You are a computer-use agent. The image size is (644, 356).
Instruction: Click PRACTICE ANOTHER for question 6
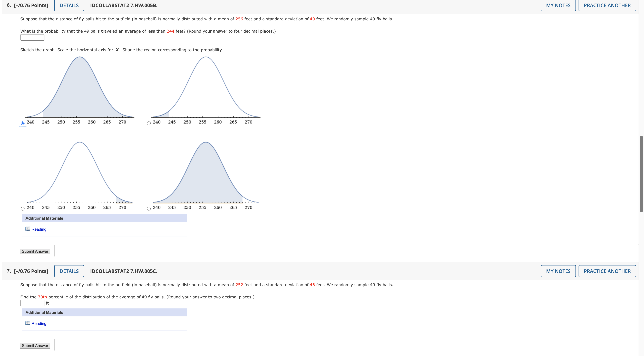607,5
